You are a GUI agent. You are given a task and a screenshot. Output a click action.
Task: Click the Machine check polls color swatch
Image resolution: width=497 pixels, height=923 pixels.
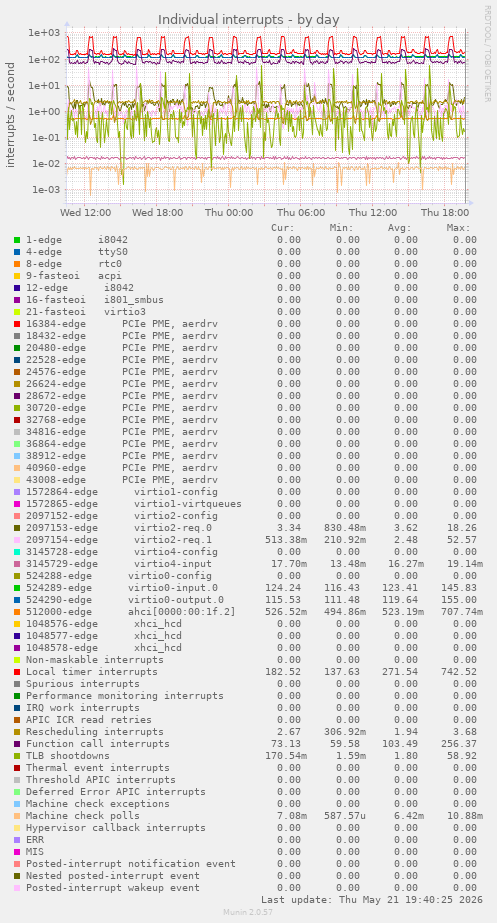(x=17, y=816)
